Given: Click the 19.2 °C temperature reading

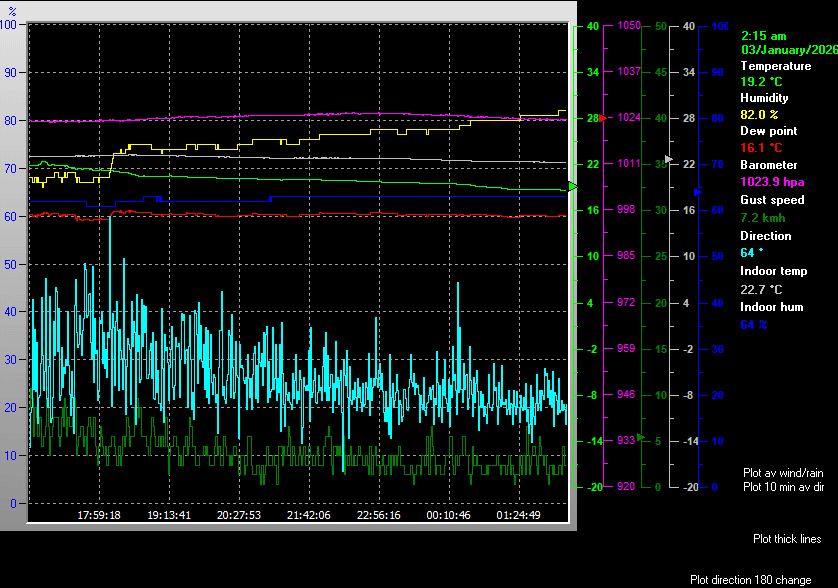Looking at the screenshot, I should (761, 81).
